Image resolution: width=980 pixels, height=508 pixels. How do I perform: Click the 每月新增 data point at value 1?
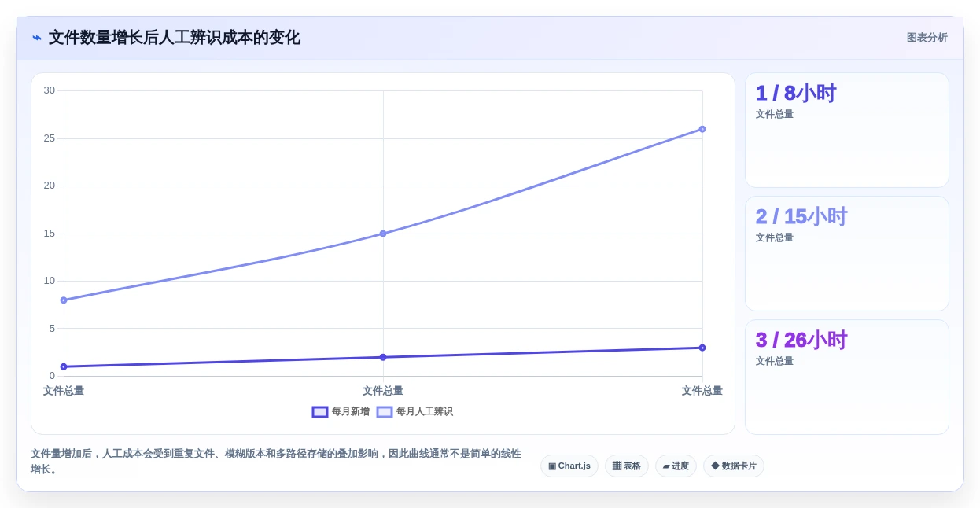(64, 366)
